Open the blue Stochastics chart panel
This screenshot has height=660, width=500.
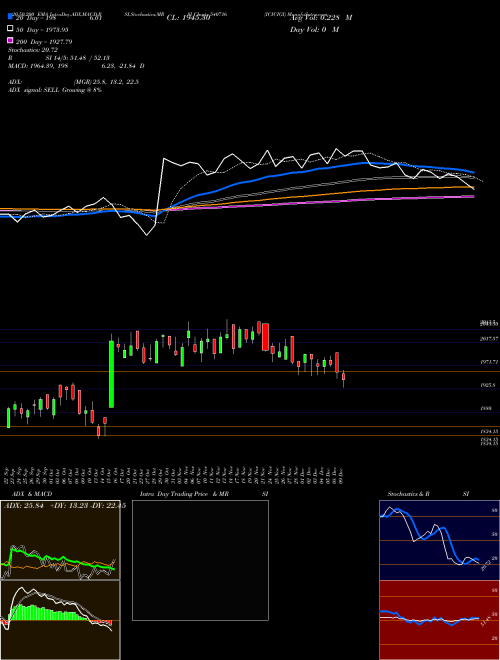tap(439, 540)
